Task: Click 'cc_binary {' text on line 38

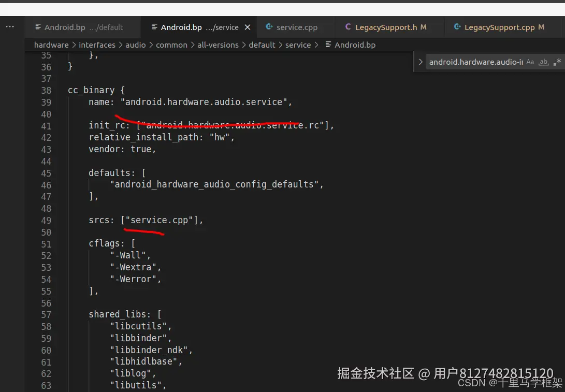Action: tap(96, 90)
